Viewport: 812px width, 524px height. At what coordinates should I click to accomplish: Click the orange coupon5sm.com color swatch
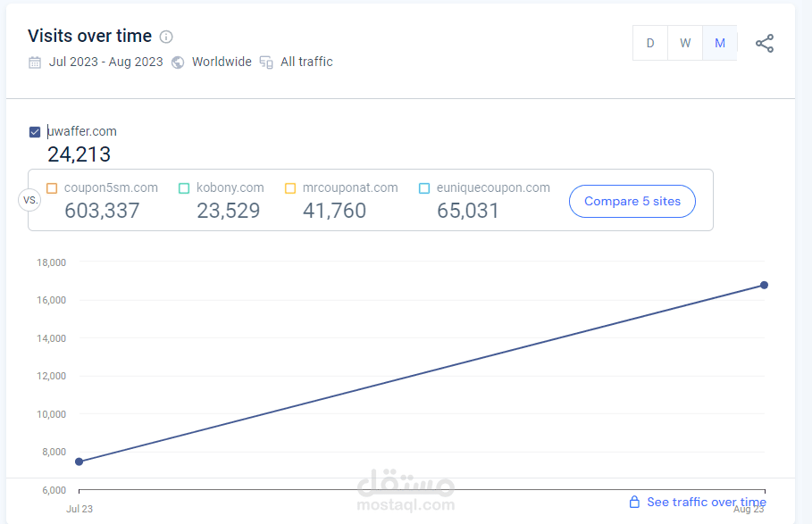54,187
